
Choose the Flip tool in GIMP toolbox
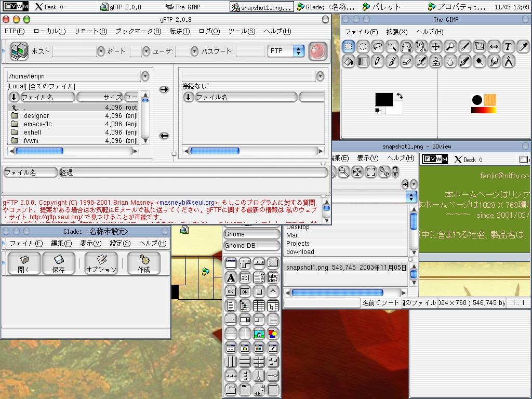[494, 46]
